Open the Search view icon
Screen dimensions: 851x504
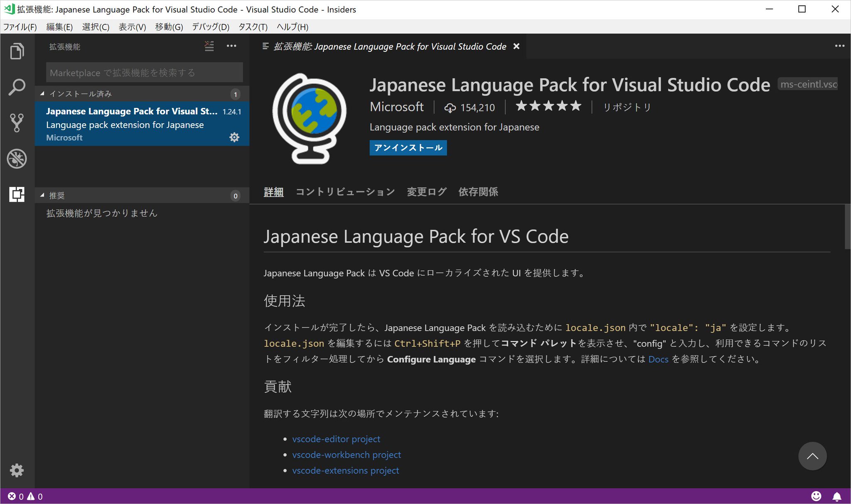17,87
